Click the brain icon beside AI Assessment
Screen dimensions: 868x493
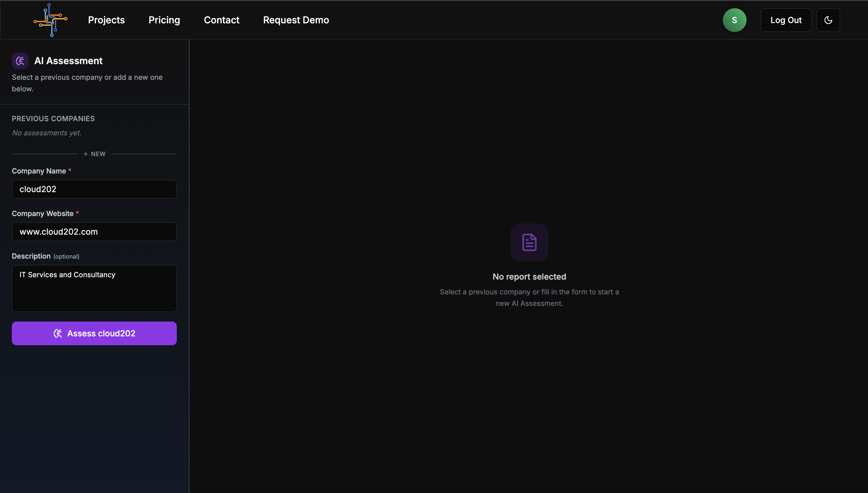[20, 61]
